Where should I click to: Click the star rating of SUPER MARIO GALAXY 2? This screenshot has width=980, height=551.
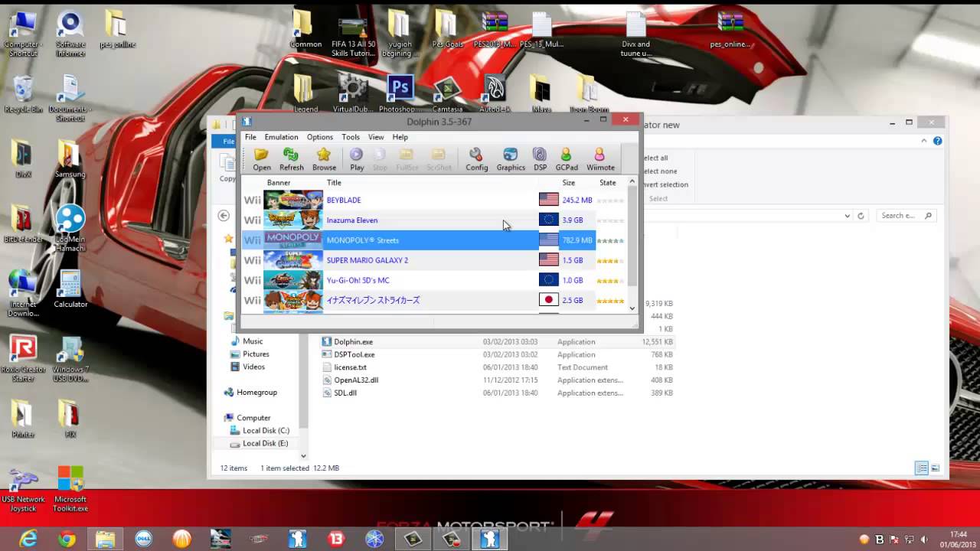[610, 260]
